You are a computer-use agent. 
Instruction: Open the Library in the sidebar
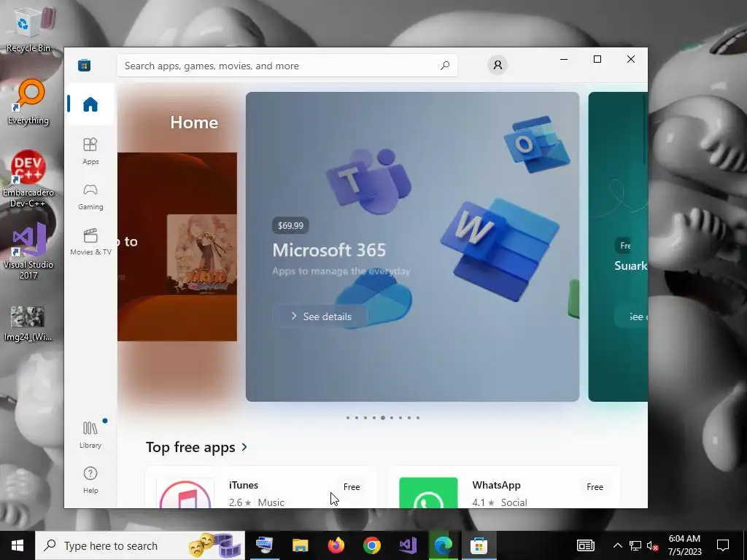[x=90, y=435]
